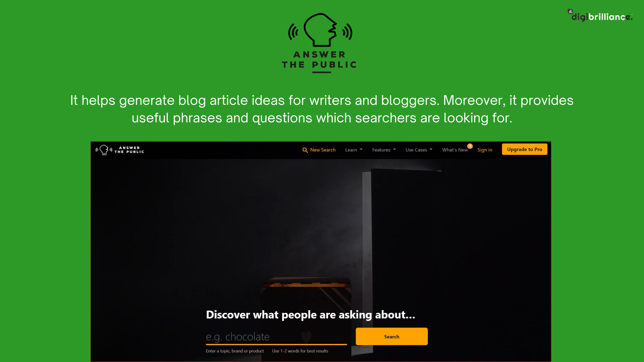Screen dimensions: 644x362
Task: Click the search magnifier icon in navbar
Action: tap(305, 149)
